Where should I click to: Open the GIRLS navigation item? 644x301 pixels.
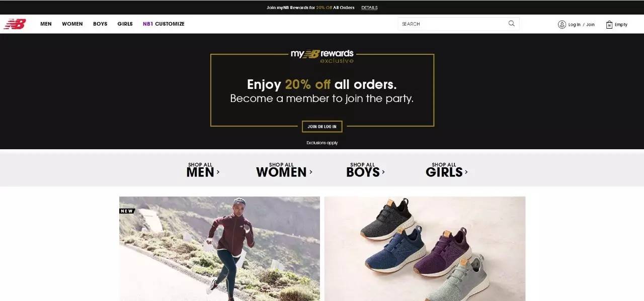(125, 24)
